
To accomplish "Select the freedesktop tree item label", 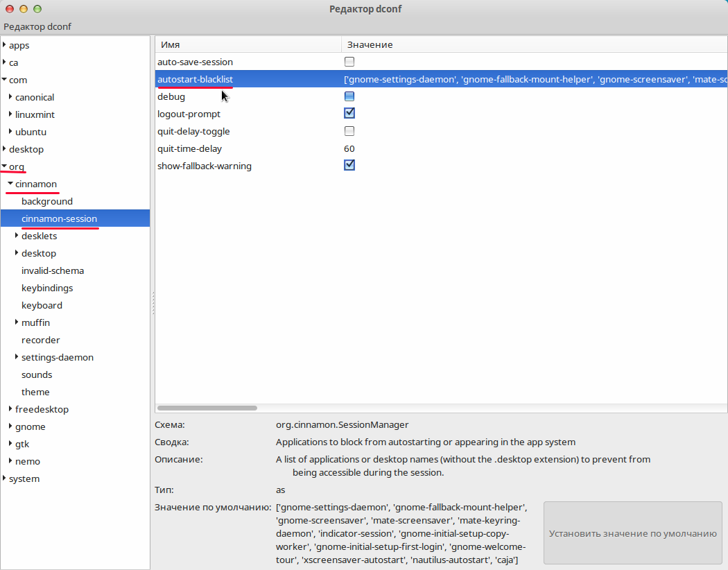I will click(x=42, y=409).
